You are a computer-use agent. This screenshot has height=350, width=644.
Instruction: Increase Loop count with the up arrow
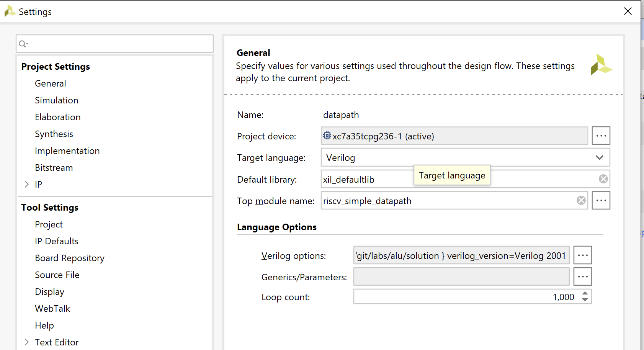click(x=585, y=294)
